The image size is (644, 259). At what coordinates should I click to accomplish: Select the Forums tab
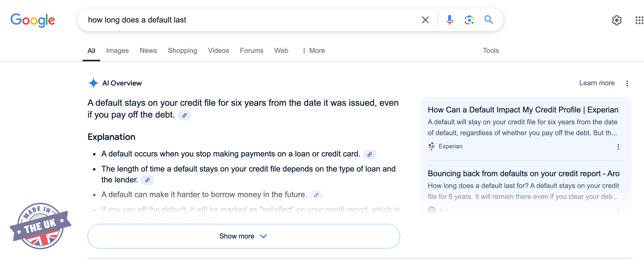[x=252, y=51]
